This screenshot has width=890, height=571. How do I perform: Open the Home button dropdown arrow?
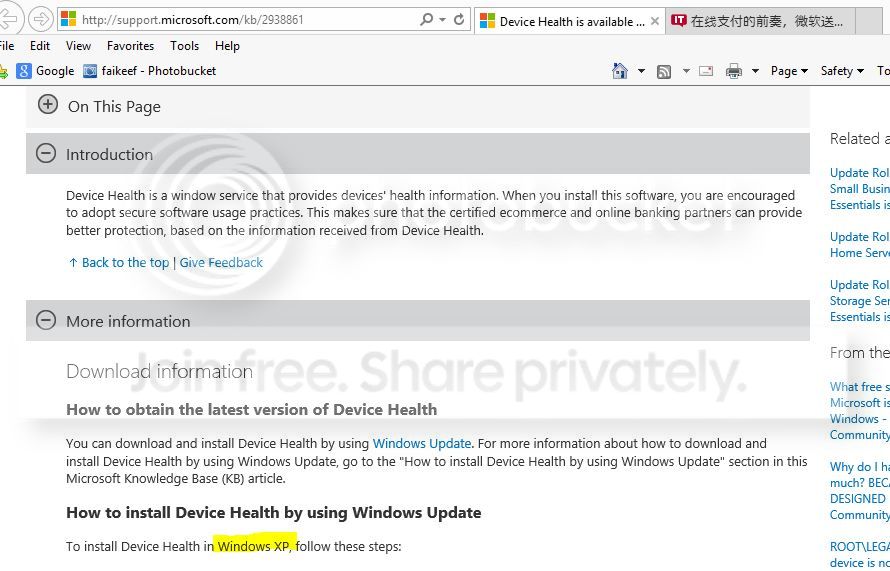tap(641, 71)
